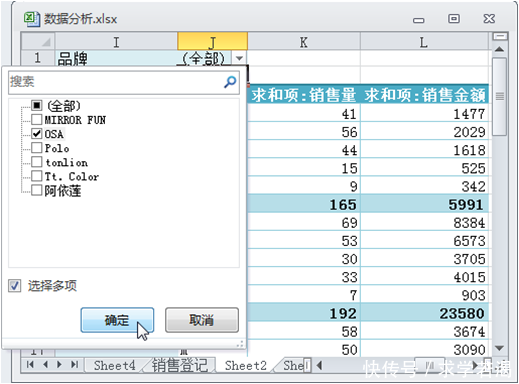This screenshot has height=384, width=519.
Task: Toggle the (全部) select-all checkbox
Action: click(x=37, y=106)
